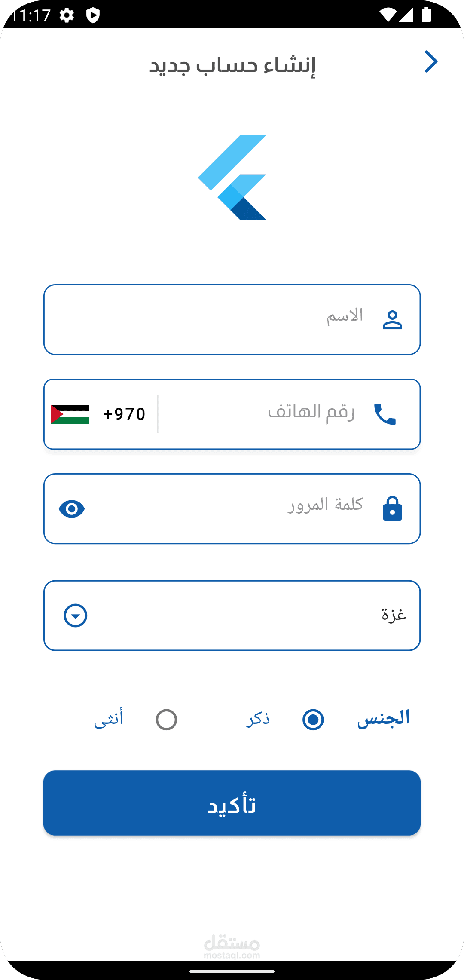This screenshot has width=464, height=980.
Task: Click the person icon in name field
Action: [x=392, y=320]
